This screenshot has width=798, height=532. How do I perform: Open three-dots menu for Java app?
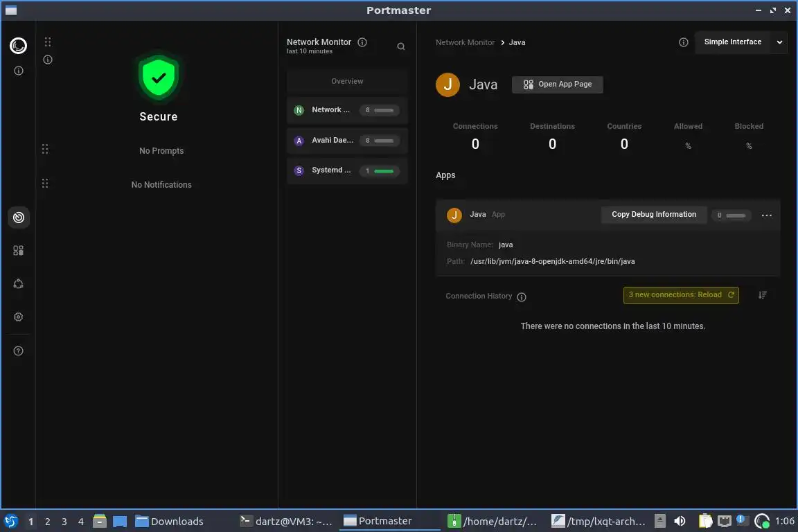(766, 215)
